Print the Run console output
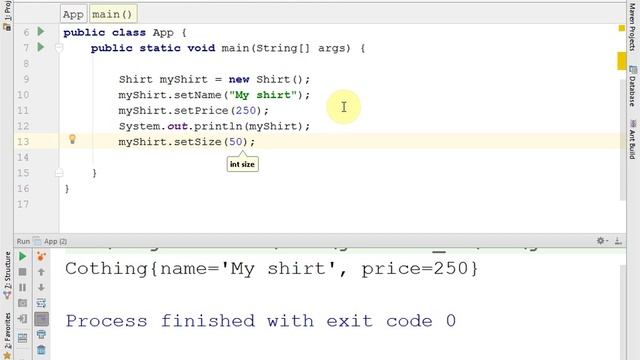 tap(41, 334)
